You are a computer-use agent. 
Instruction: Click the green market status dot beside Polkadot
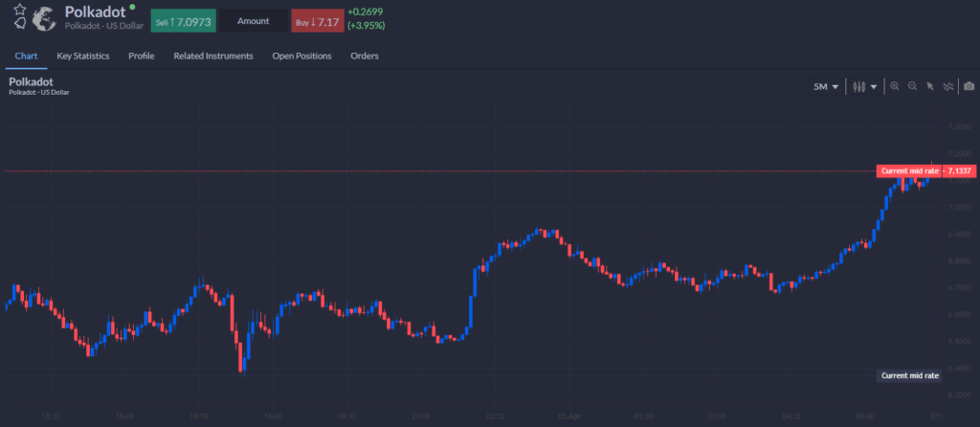tap(132, 8)
